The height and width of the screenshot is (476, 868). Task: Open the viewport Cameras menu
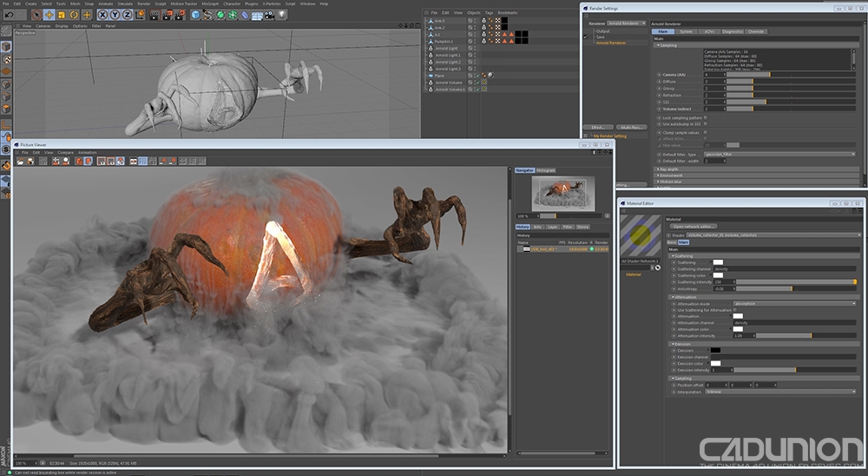pyautogui.click(x=43, y=26)
